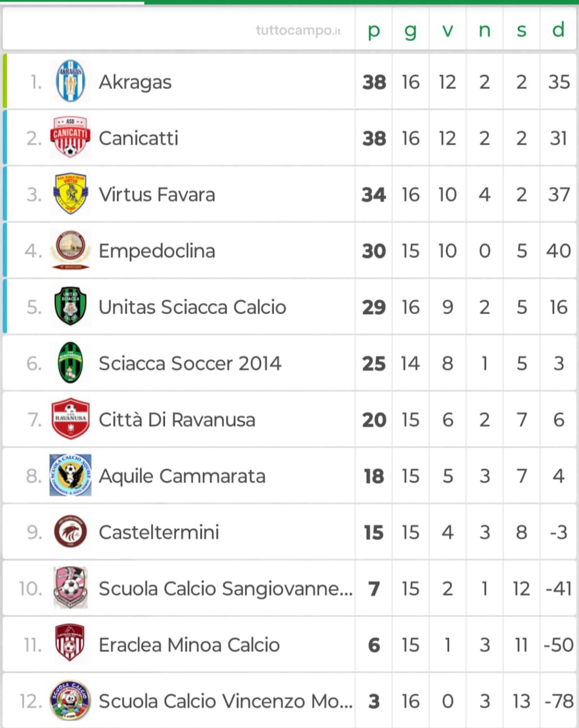Click the Unitas Sciacca Calcio crest
This screenshot has width=579, height=728.
[x=70, y=306]
